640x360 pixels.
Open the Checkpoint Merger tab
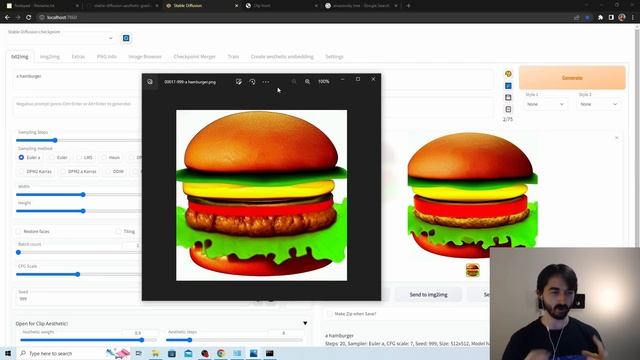click(194, 57)
